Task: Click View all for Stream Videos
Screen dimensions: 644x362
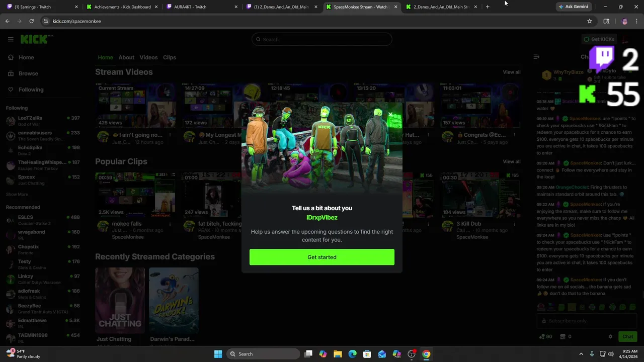Action: click(512, 72)
